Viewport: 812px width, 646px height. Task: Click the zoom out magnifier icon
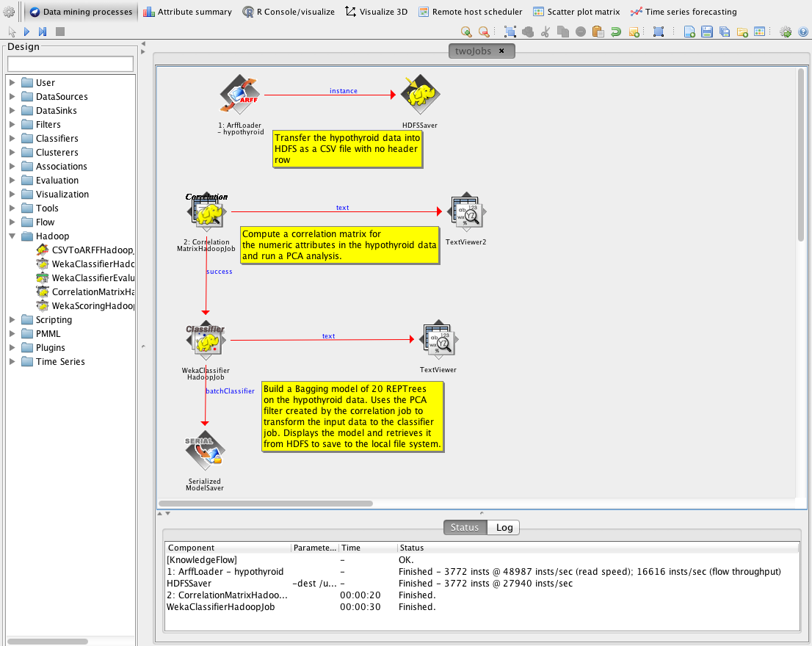pyautogui.click(x=484, y=32)
